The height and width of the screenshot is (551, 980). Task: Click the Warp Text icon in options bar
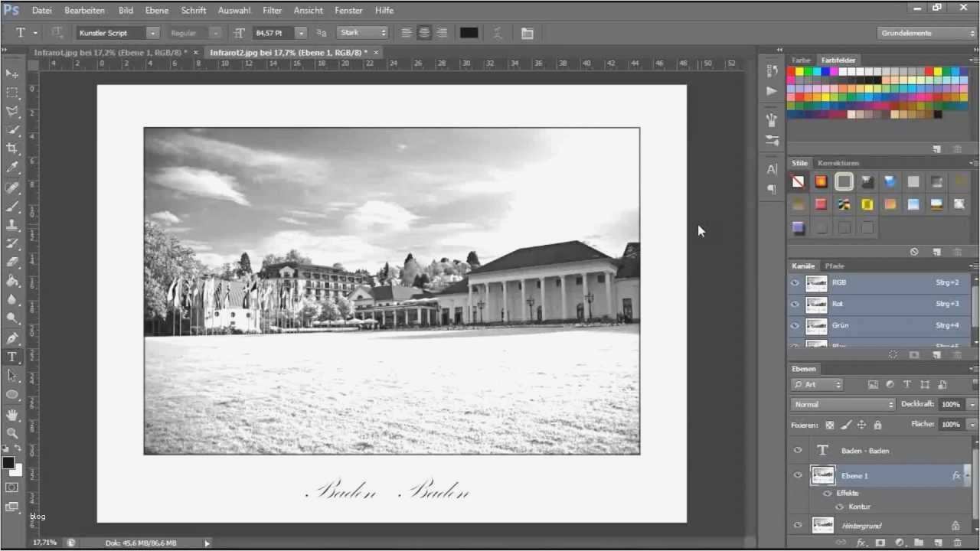click(498, 33)
